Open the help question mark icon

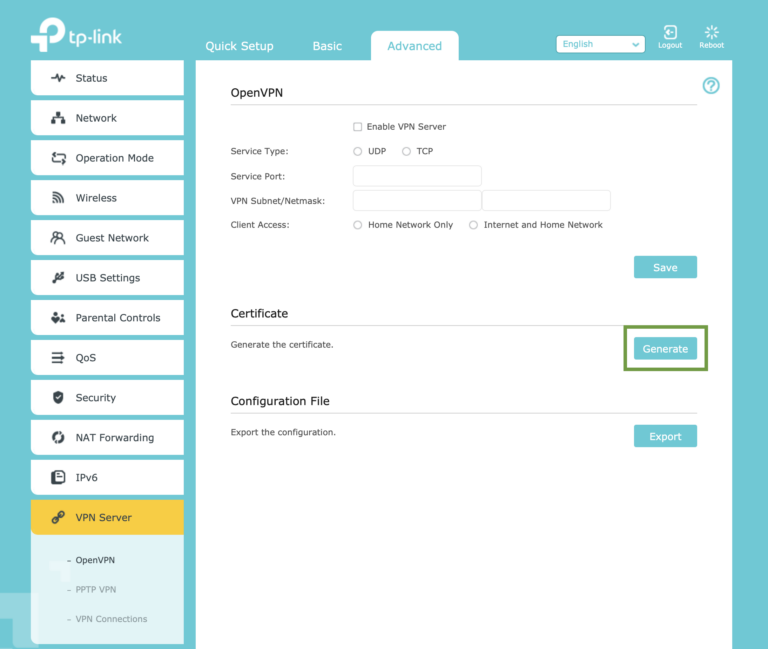[711, 86]
